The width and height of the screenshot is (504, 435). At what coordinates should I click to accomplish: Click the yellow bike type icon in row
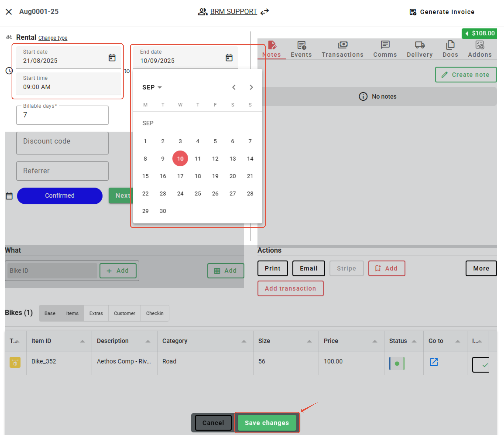tap(15, 362)
